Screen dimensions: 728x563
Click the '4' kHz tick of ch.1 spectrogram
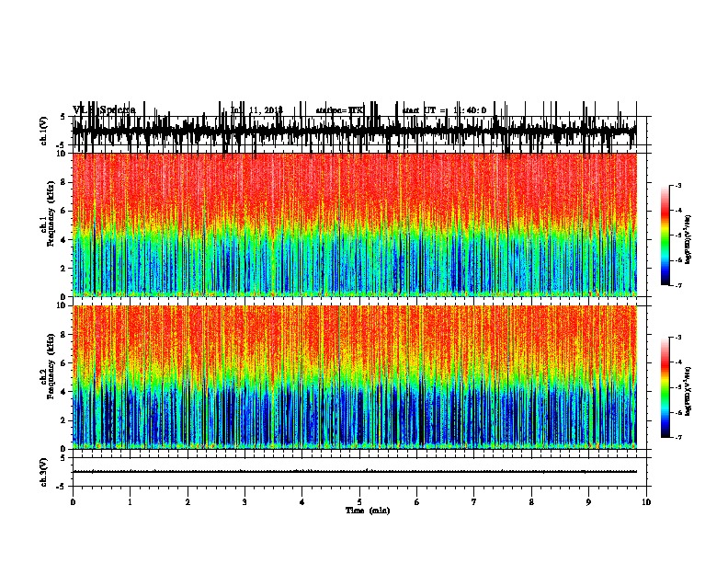[x=63, y=240]
